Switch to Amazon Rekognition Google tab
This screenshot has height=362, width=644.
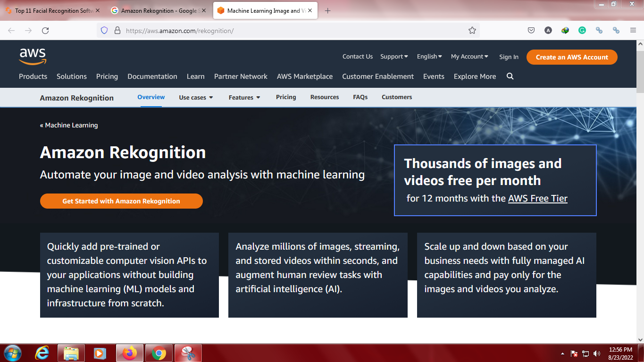pyautogui.click(x=159, y=11)
